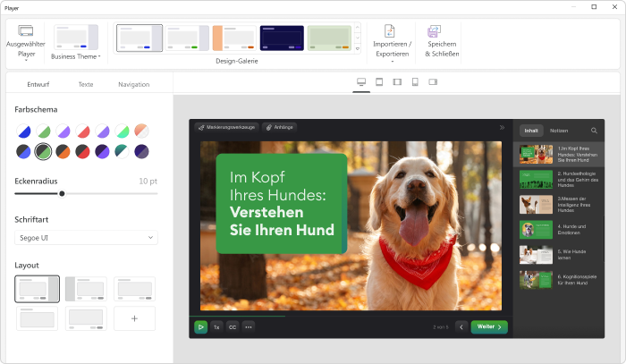The width and height of the screenshot is (626, 364).
Task: Switch preview to portrait tablet view
Action: pos(379,82)
